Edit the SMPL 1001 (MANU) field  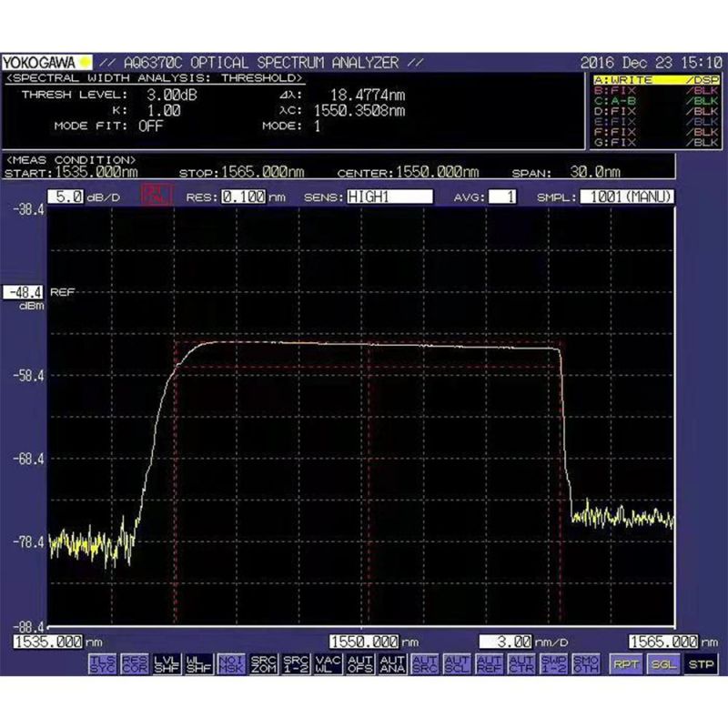click(x=627, y=197)
